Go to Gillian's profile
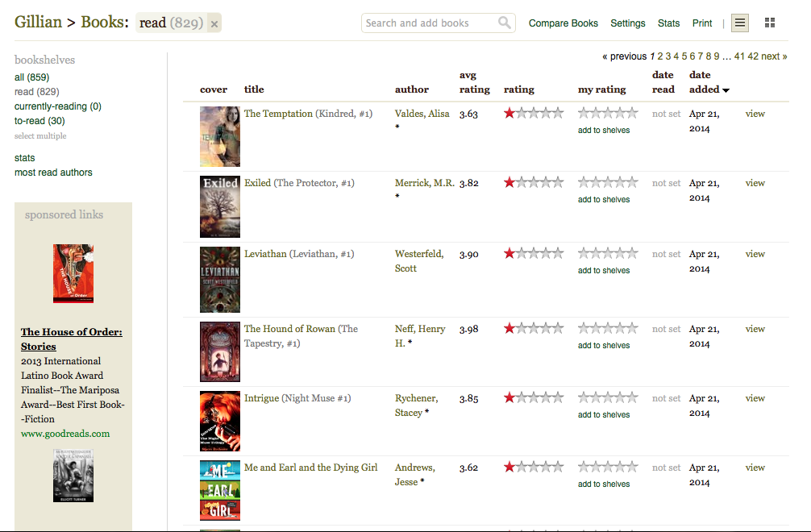 (x=38, y=23)
